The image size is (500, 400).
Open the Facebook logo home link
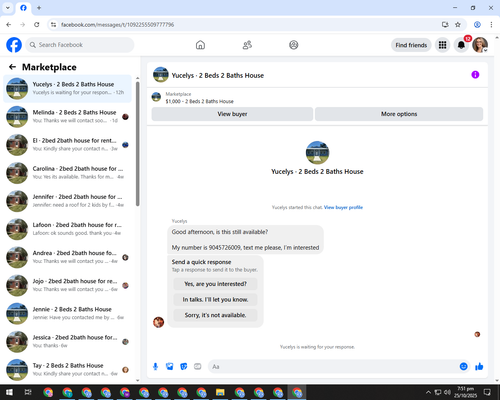tap(14, 45)
